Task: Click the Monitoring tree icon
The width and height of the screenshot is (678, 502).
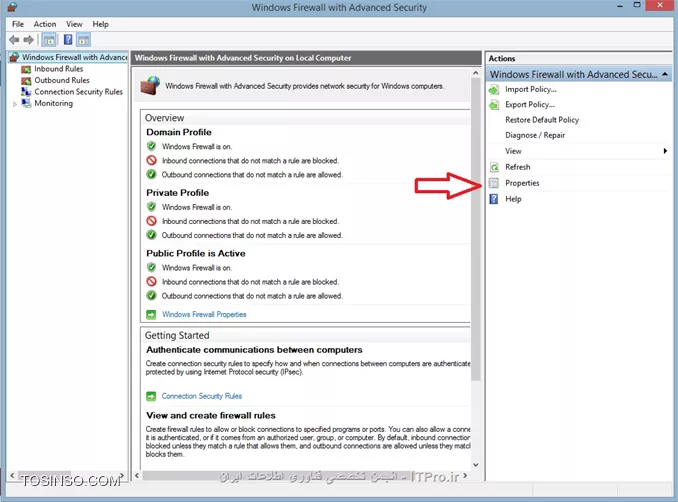Action: 26,103
